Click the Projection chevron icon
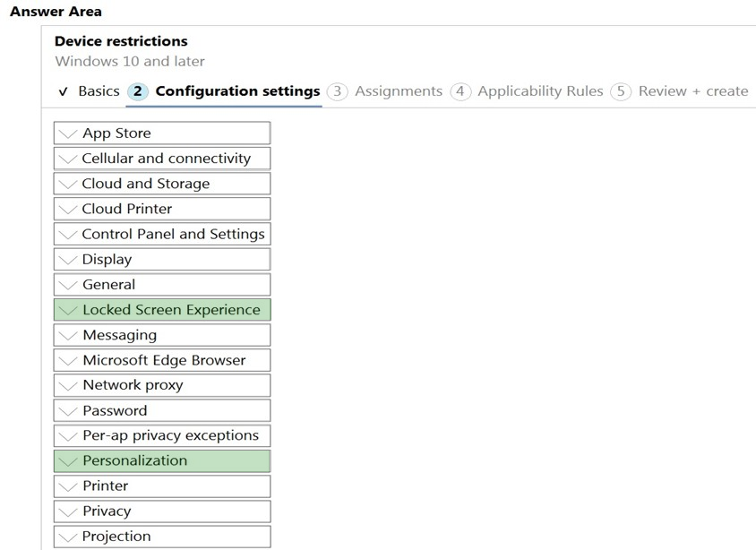This screenshot has height=550, width=756. coord(68,537)
